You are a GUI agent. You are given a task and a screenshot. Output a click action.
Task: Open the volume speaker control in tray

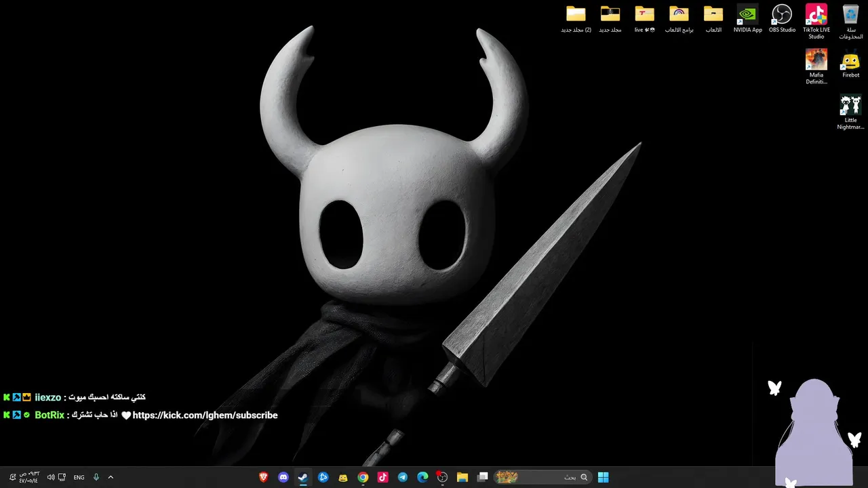coord(51,477)
